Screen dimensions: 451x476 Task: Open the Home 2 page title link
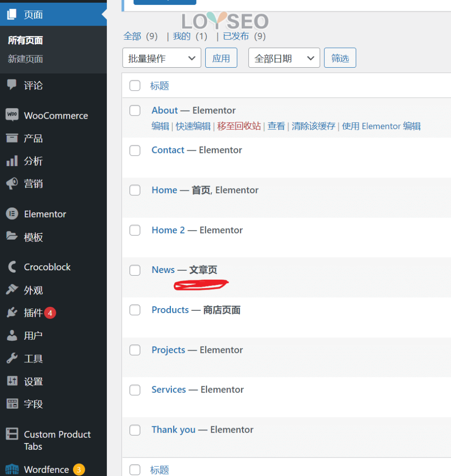tap(168, 230)
